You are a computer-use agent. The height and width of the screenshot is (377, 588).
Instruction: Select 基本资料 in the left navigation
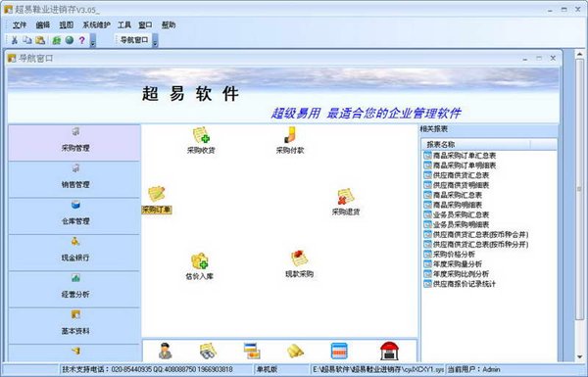[x=74, y=326]
